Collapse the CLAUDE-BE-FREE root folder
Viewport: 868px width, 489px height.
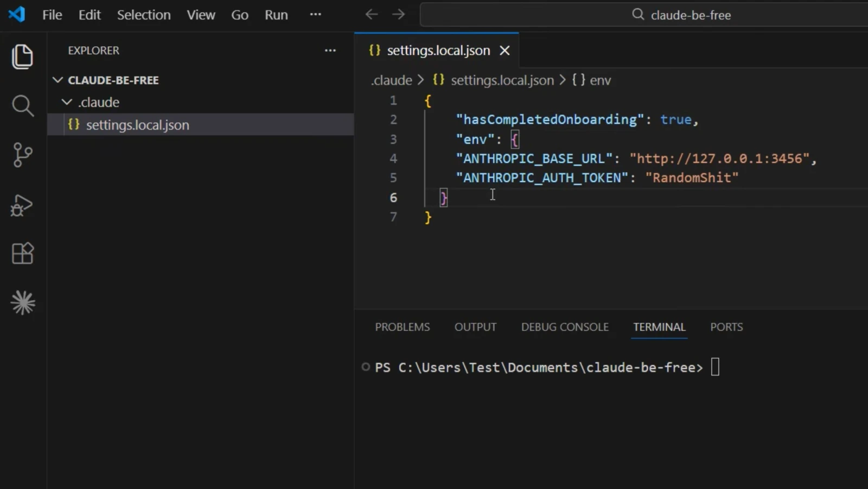point(58,80)
